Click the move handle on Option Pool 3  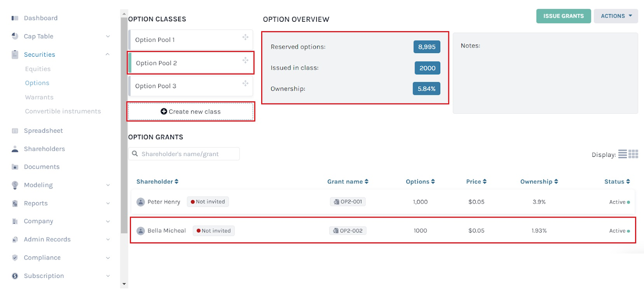[245, 83]
